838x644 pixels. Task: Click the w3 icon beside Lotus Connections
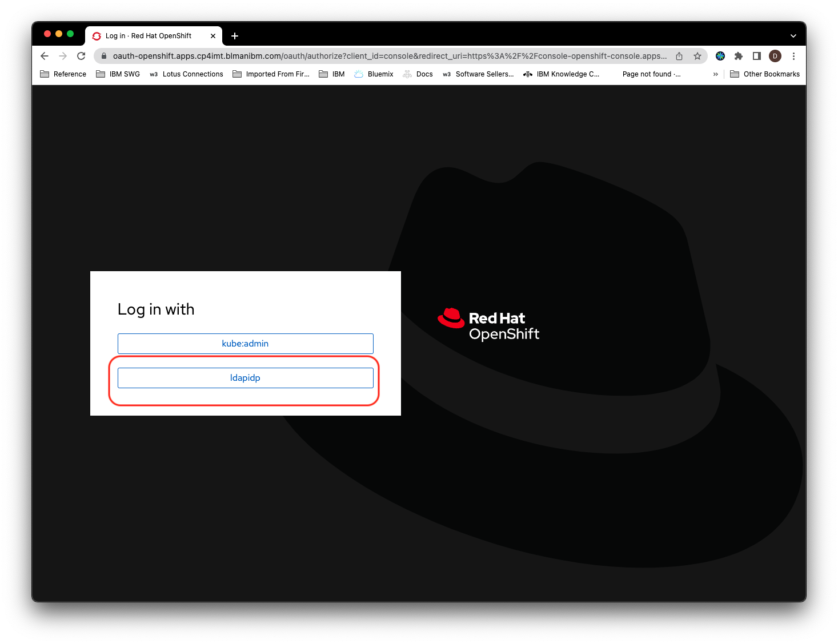(x=154, y=74)
